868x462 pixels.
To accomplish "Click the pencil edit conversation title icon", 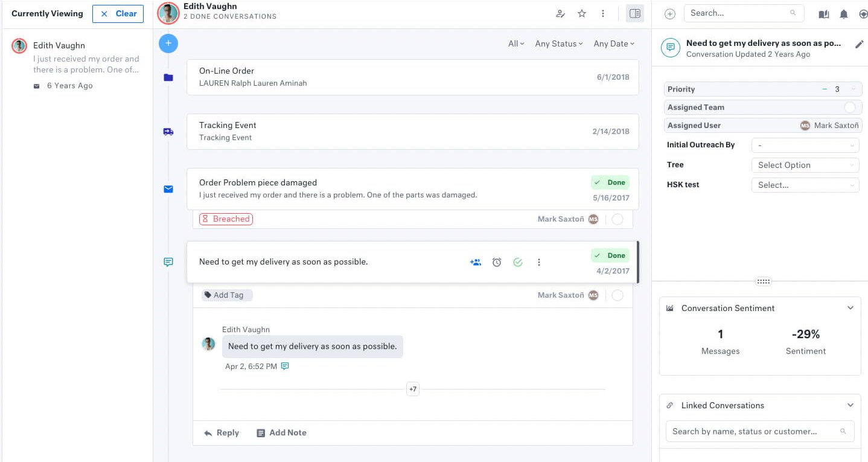I will point(860,44).
